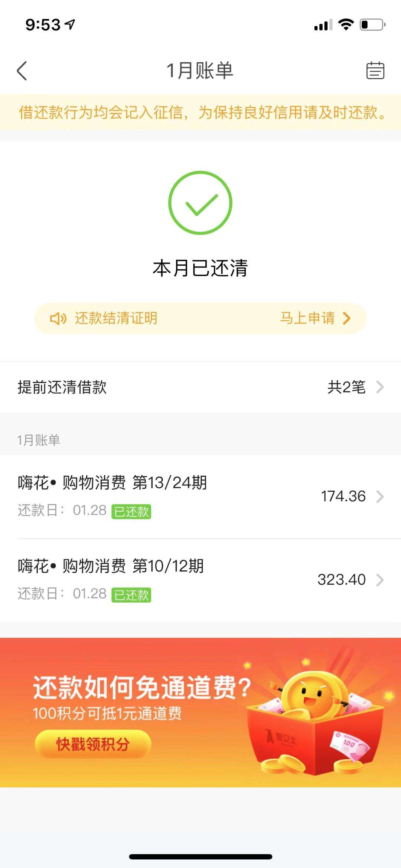
Task: Tap the Wi-Fi status icon
Action: click(346, 25)
